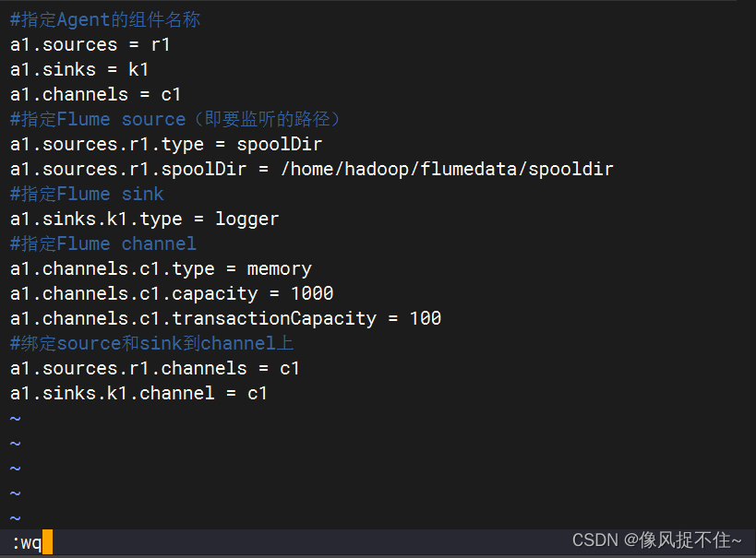Click the '#指定Flume source' comment line

coord(174,120)
